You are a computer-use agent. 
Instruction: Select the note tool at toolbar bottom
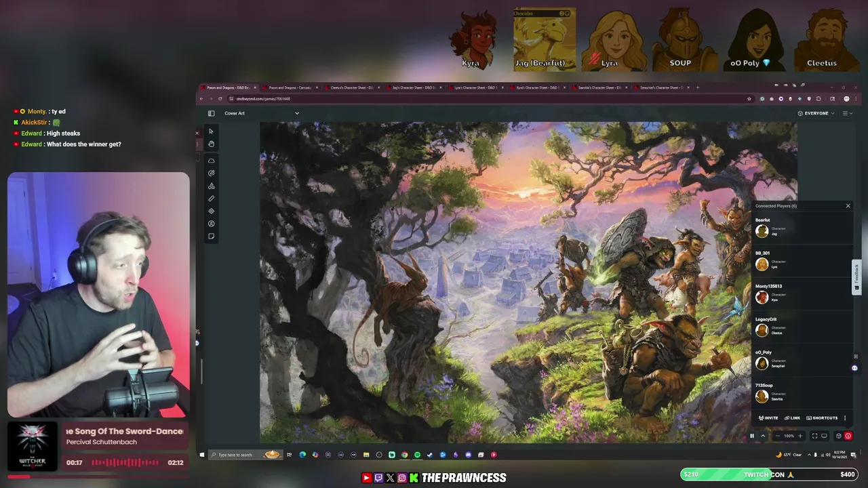211,236
